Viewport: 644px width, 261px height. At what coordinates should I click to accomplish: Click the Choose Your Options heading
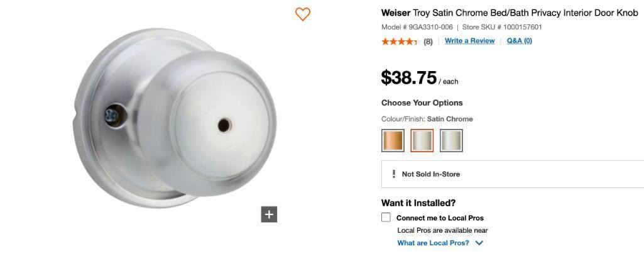(x=422, y=103)
